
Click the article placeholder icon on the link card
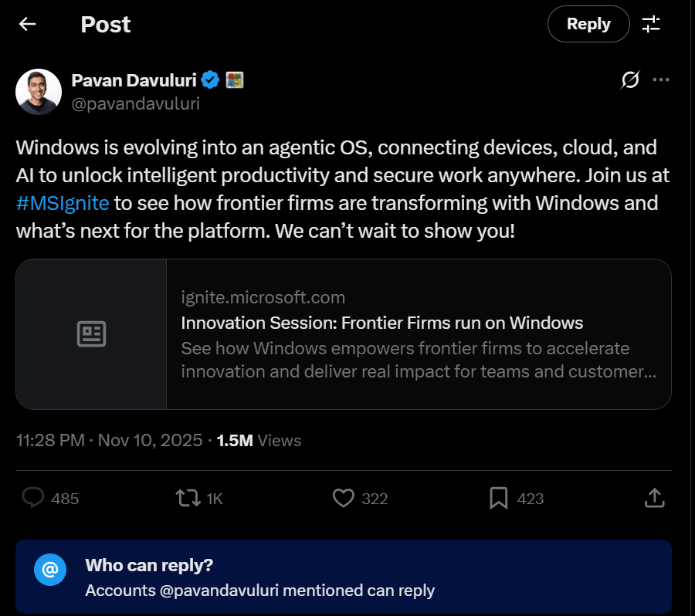[92, 333]
